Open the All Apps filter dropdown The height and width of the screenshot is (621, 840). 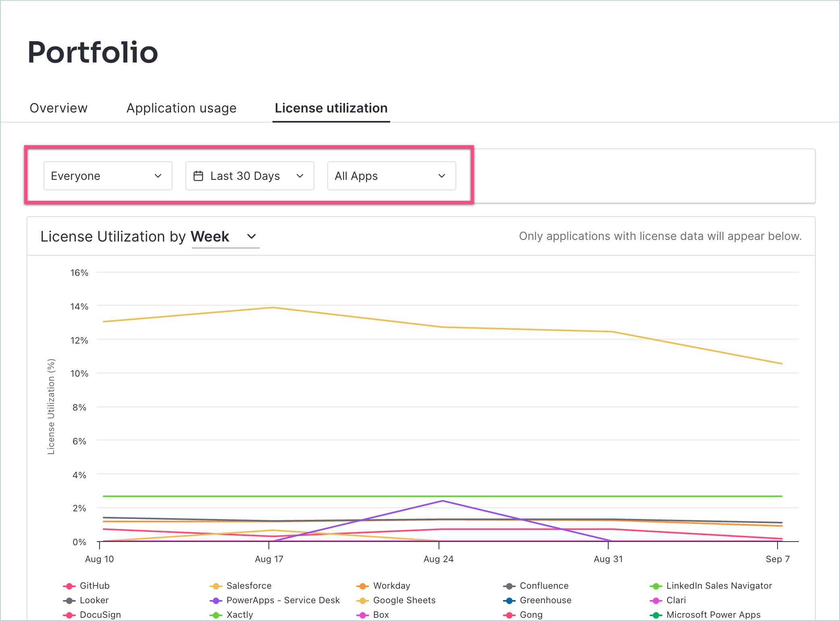[391, 176]
